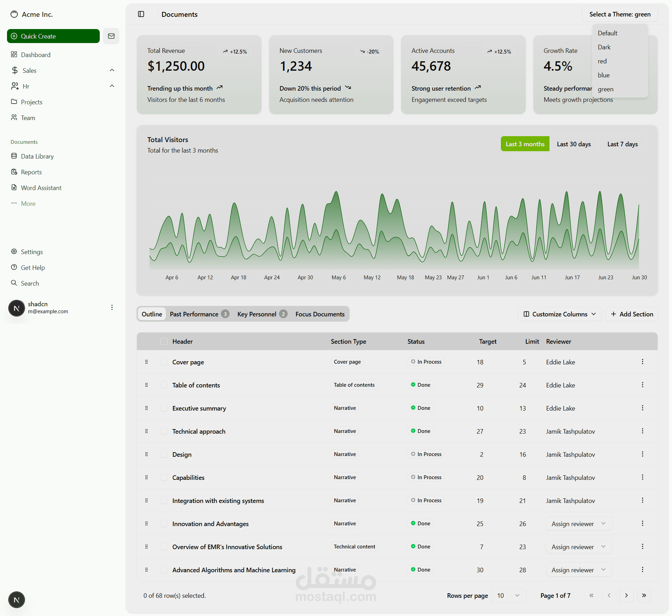Select the Capabilities row checkbox
672x616 pixels.
coord(164,477)
